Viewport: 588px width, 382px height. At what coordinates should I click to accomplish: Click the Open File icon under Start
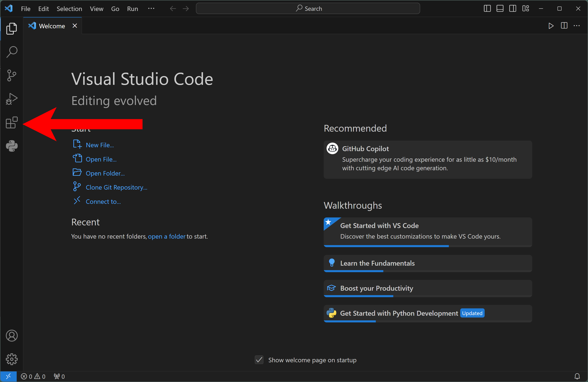[77, 158]
